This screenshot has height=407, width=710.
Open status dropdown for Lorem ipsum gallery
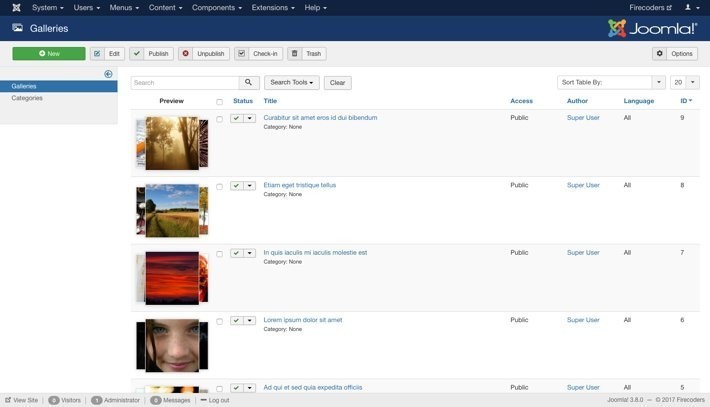pyautogui.click(x=249, y=321)
